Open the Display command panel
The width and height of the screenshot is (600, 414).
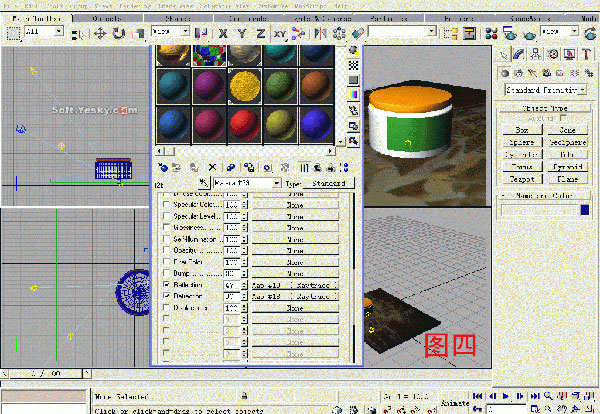click(570, 54)
